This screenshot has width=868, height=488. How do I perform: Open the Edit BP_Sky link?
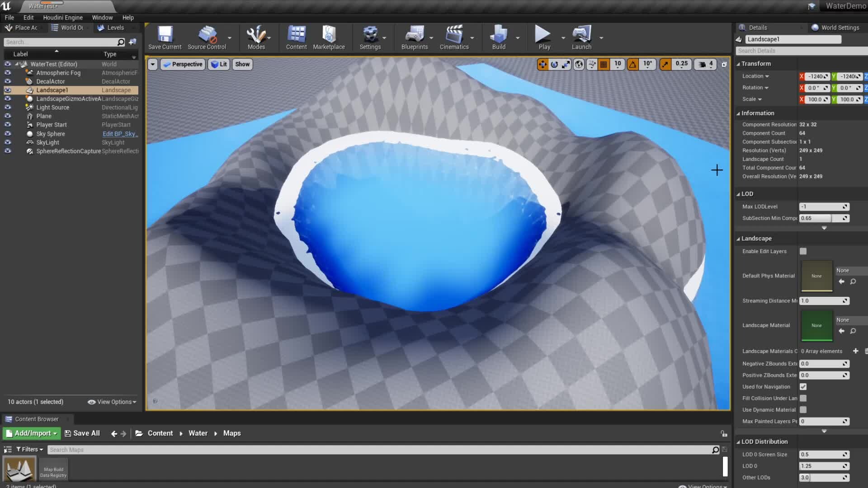120,134
